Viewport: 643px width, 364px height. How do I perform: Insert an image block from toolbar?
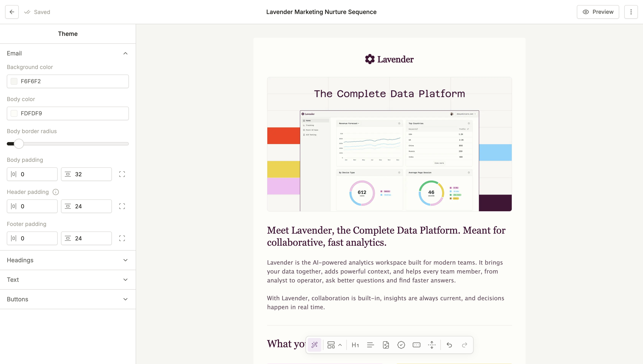click(386, 345)
